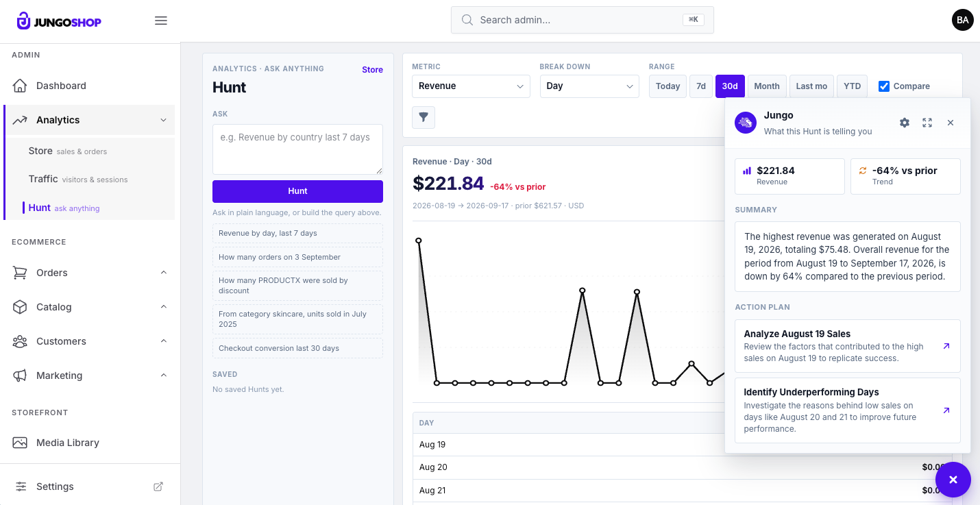
Task: Open the BA user avatar
Action: (963, 20)
